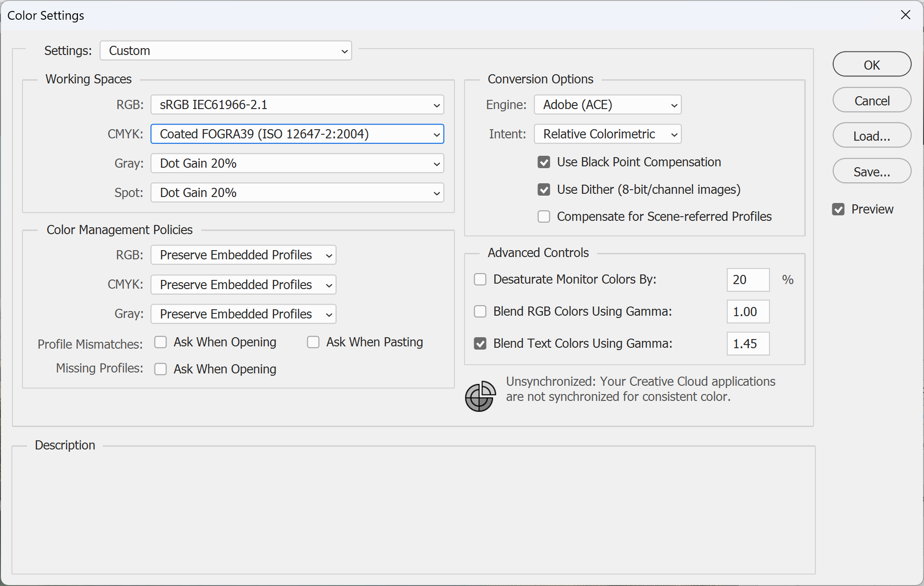Open the rendering Intent dropdown
Viewport: 924px width, 586px height.
(608, 134)
